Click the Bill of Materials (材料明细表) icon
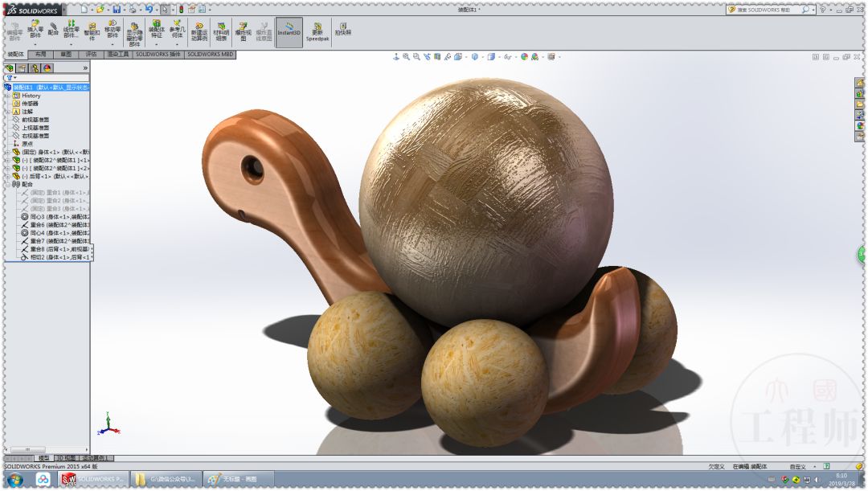Screen dimensions: 868x491 coord(221,31)
